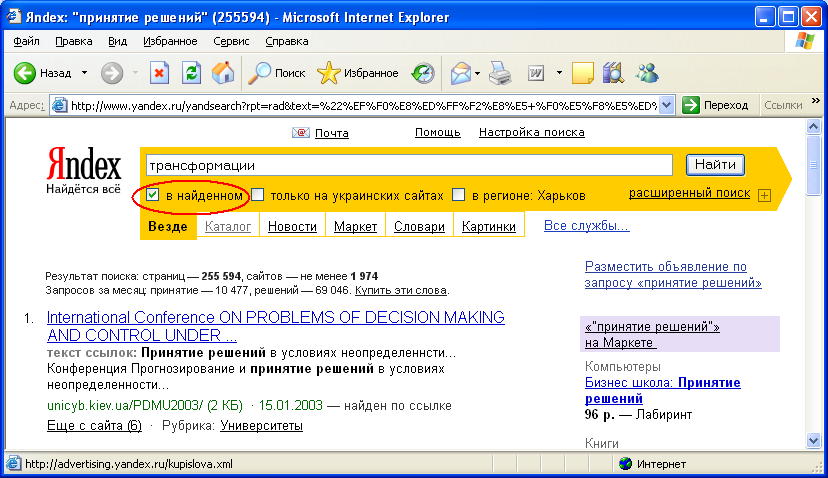Click the 'Купить эти слова' link

(401, 290)
